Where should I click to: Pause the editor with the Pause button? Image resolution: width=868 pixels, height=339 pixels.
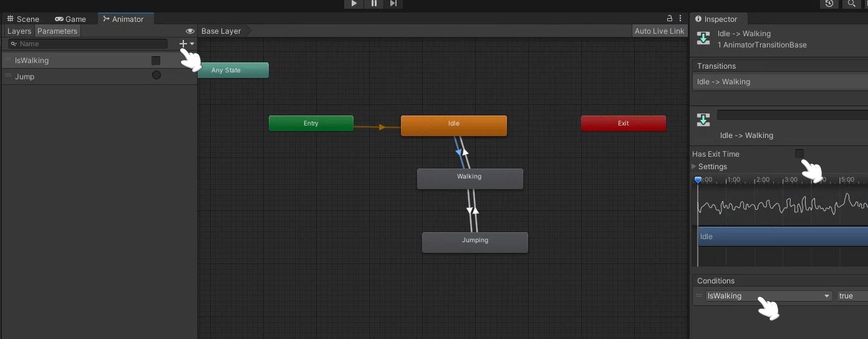(374, 4)
